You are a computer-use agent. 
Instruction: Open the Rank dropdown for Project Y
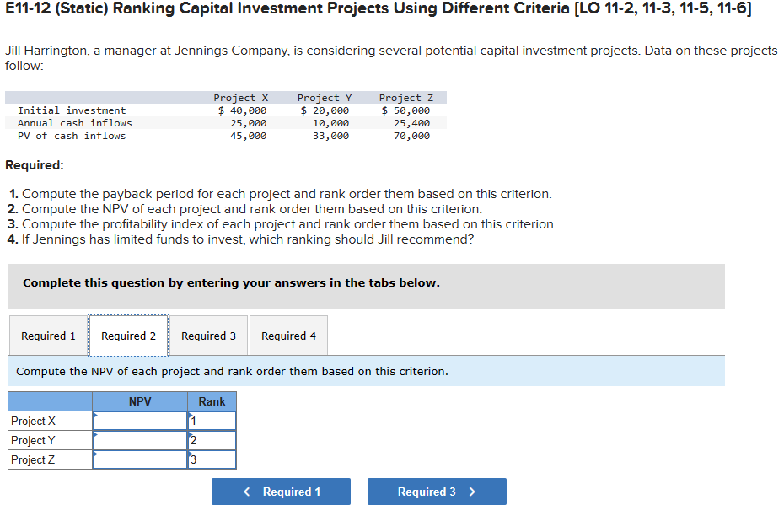coord(211,440)
